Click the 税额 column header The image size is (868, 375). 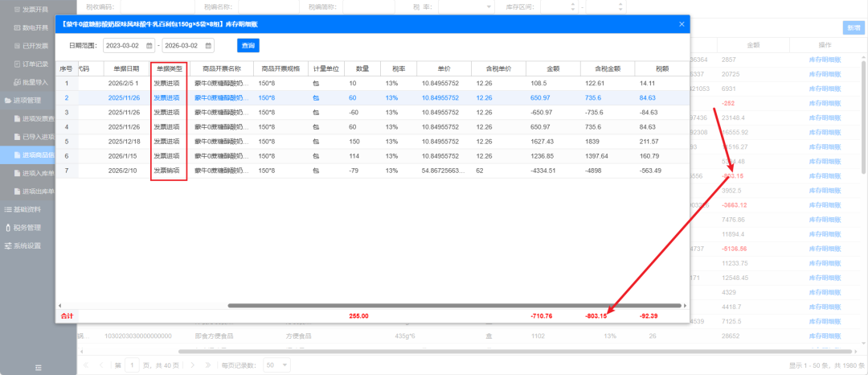pyautogui.click(x=662, y=69)
